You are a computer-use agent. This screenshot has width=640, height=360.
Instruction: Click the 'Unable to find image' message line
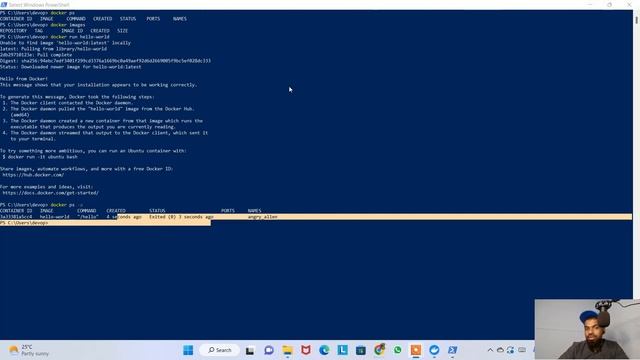[x=65, y=43]
